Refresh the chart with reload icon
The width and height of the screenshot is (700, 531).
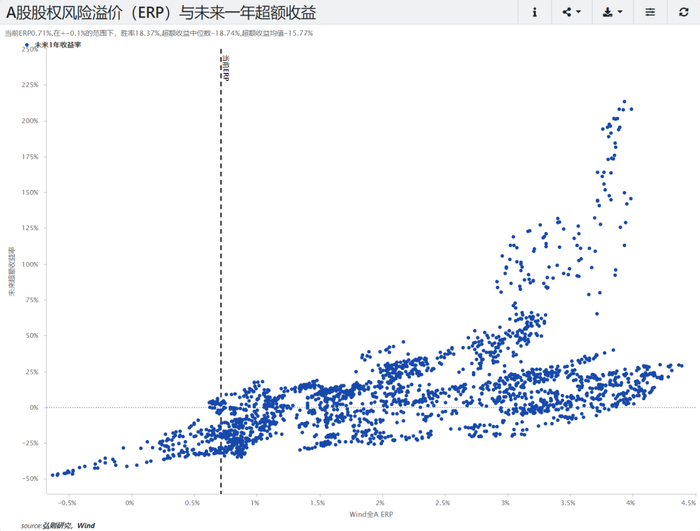pos(683,12)
